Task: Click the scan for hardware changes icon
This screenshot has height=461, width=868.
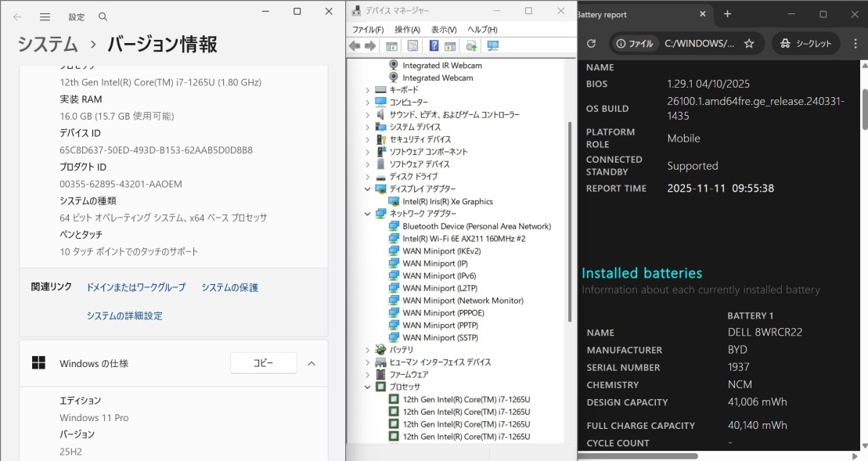Action: (x=492, y=46)
